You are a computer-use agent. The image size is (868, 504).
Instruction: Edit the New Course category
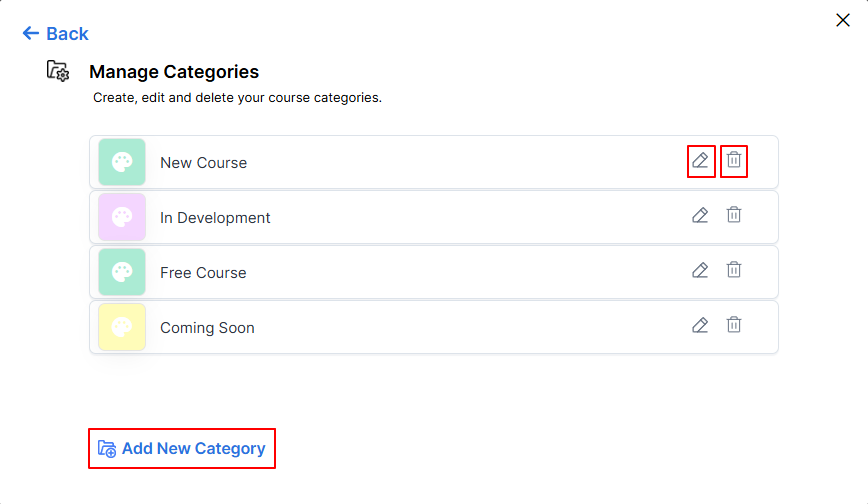click(700, 161)
